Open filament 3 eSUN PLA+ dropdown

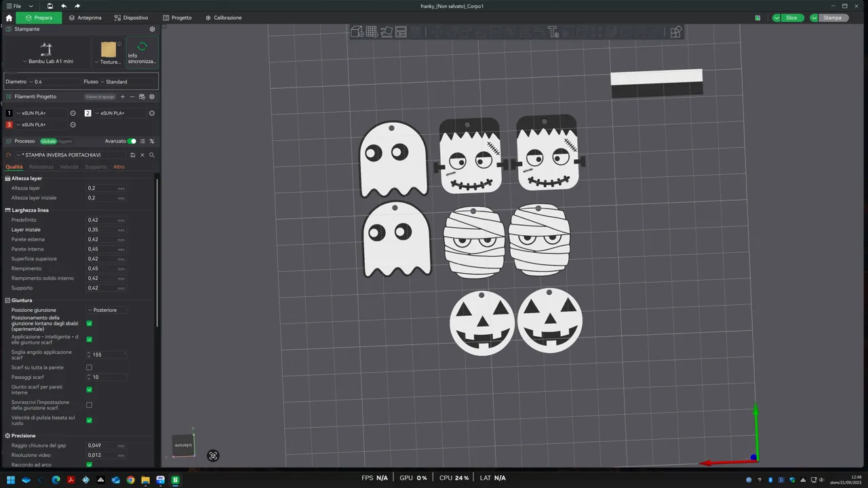[42, 125]
